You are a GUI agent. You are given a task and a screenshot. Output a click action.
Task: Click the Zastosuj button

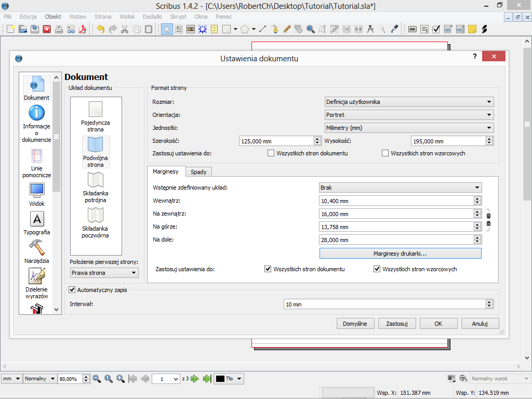(397, 323)
